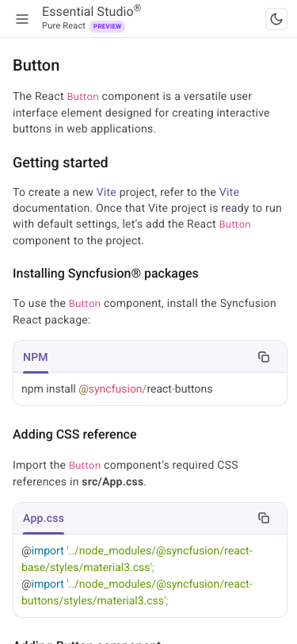Click the react-base import line
Image resolution: width=297 pixels, height=644 pixels.
pos(137,559)
